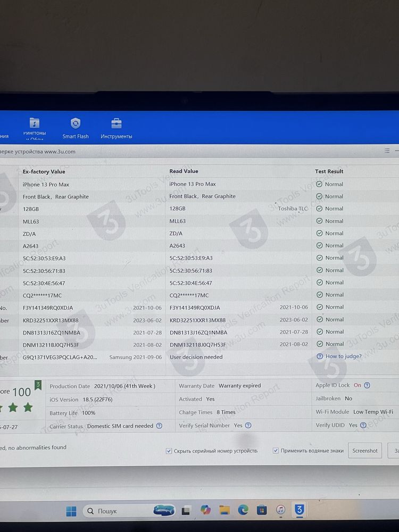Open File Explorer from the taskbar
The height and width of the screenshot is (532, 399).
225,510
